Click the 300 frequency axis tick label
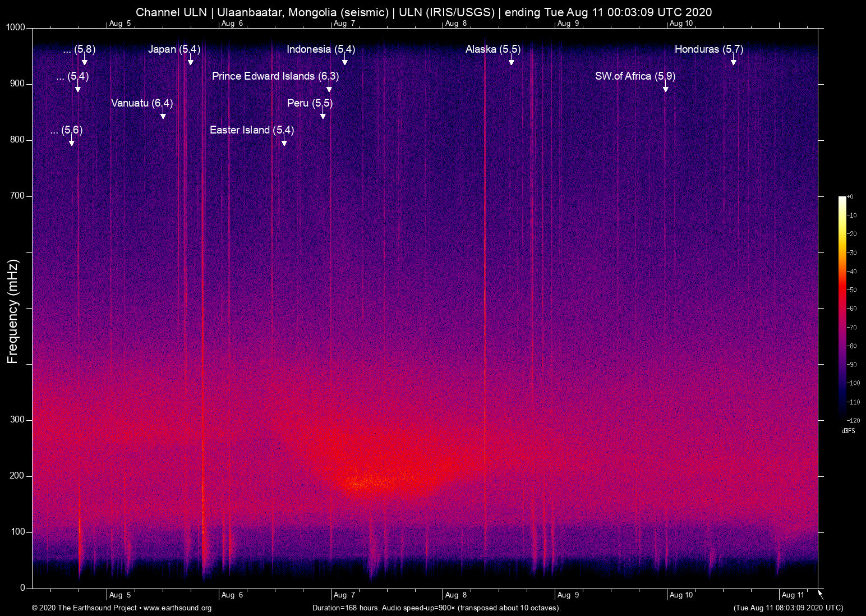Viewport: 866px width, 616px height. click(18, 420)
